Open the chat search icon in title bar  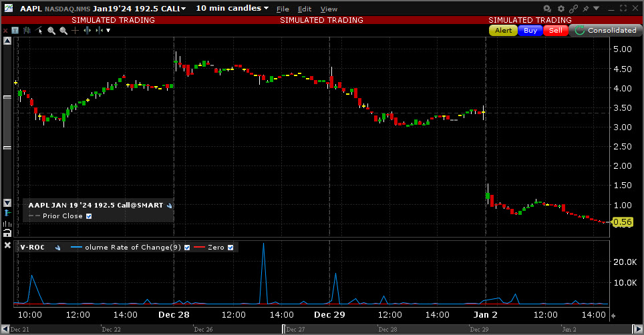coord(547,9)
